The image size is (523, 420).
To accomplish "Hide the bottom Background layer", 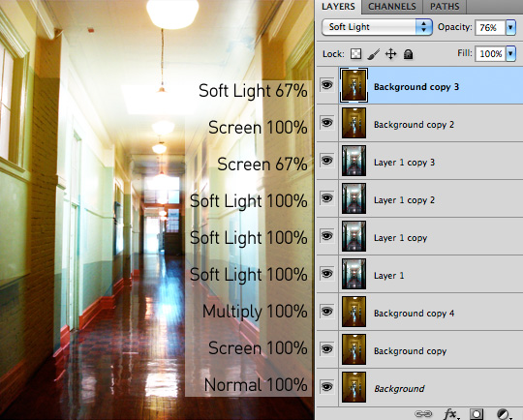I will pyautogui.click(x=327, y=386).
